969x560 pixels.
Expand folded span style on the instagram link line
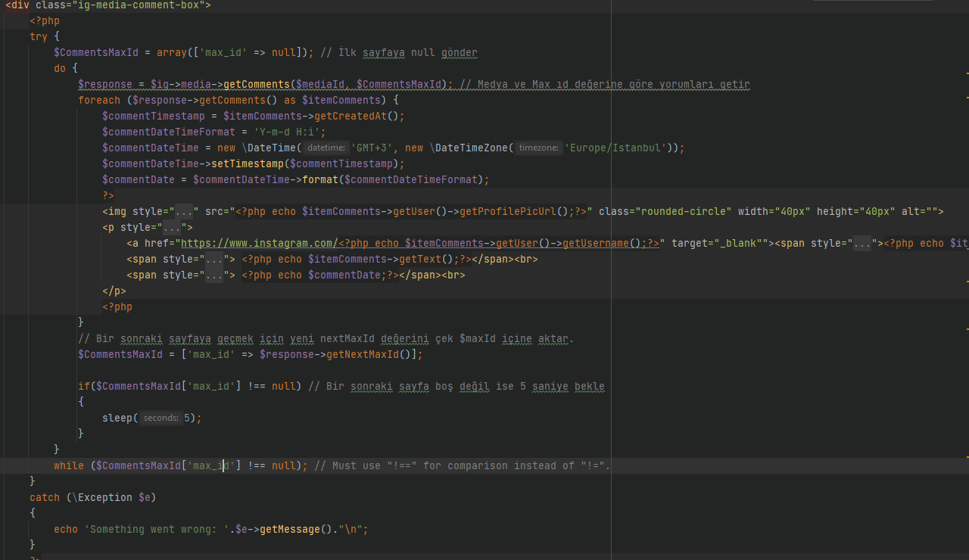862,244
